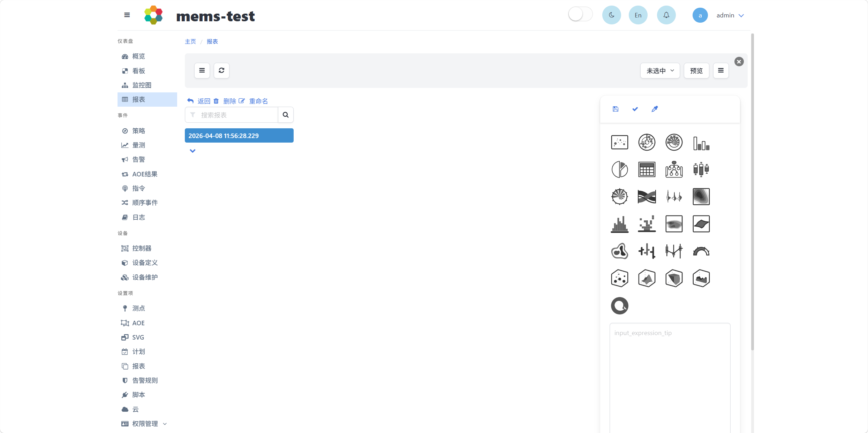Open notifications bell

click(x=666, y=15)
